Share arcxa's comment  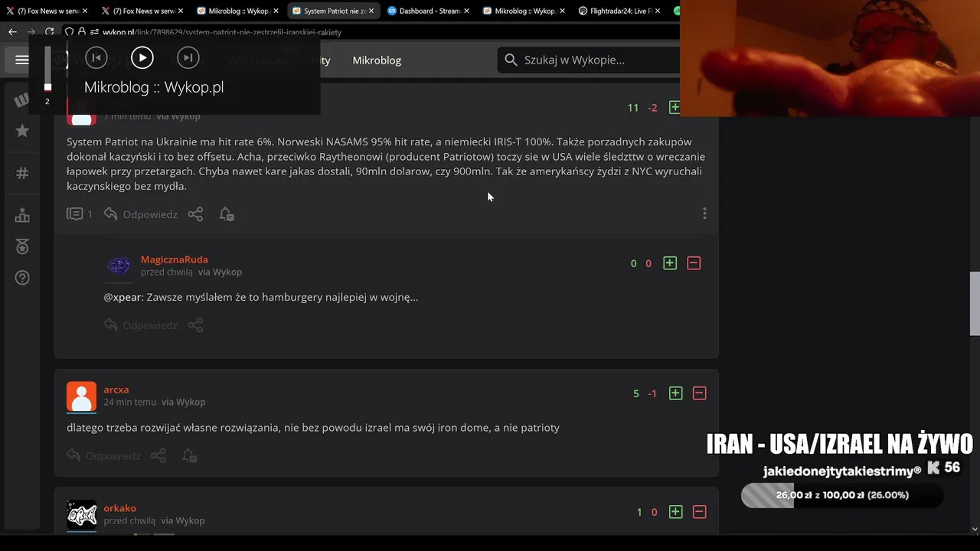tap(158, 455)
